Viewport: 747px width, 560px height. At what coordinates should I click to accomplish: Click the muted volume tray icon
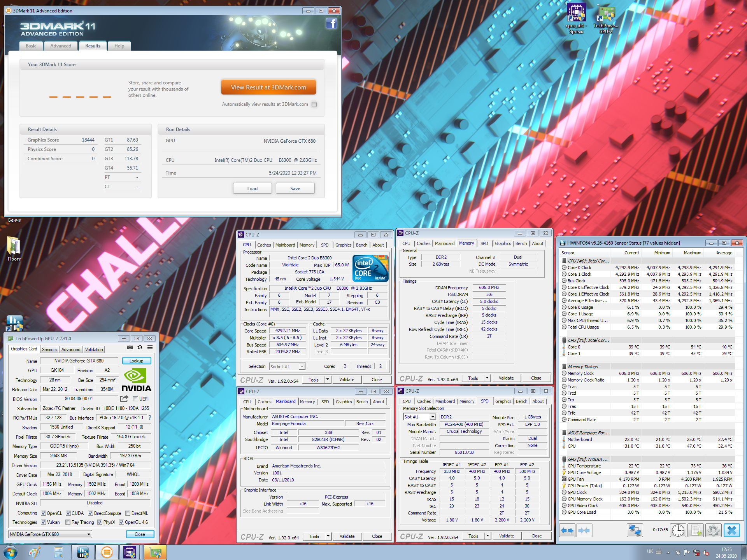click(x=706, y=553)
